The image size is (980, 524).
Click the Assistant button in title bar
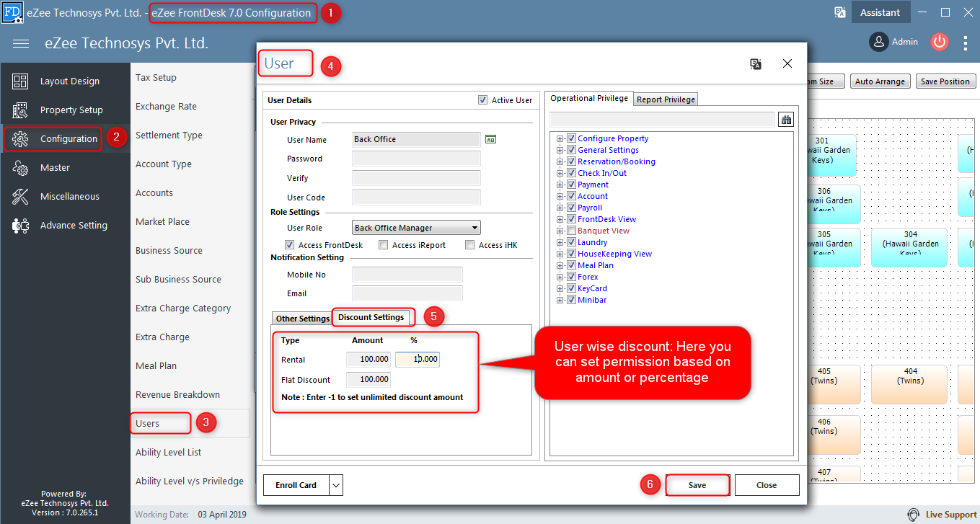coord(880,12)
